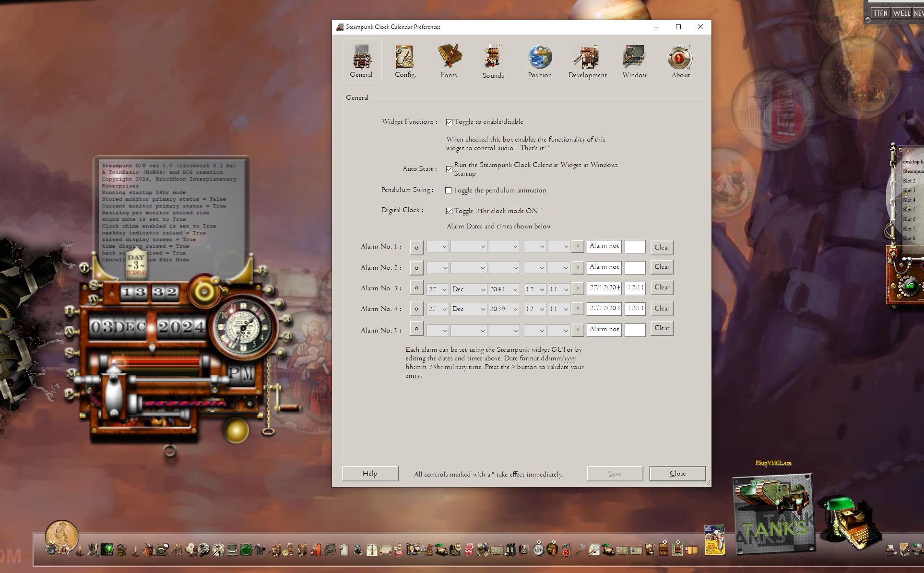Open the Config. preferences icon
924x573 pixels.
pos(405,60)
